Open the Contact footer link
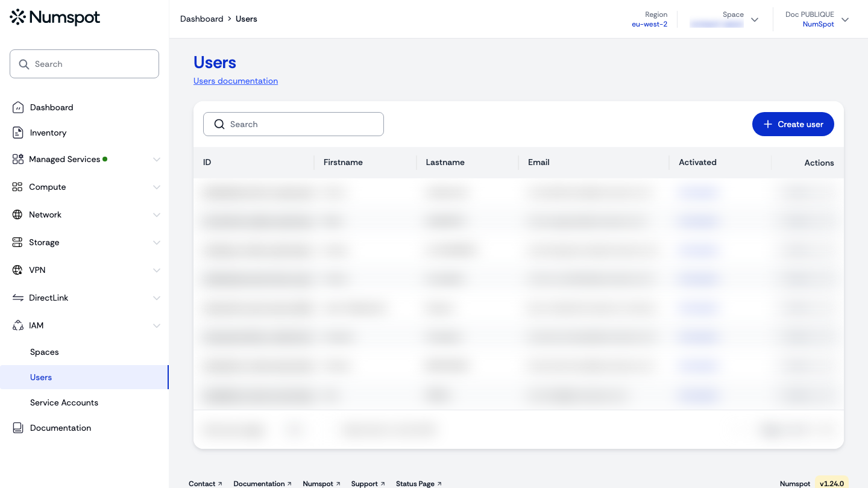Viewport: 868px width, 488px height. coord(206,484)
